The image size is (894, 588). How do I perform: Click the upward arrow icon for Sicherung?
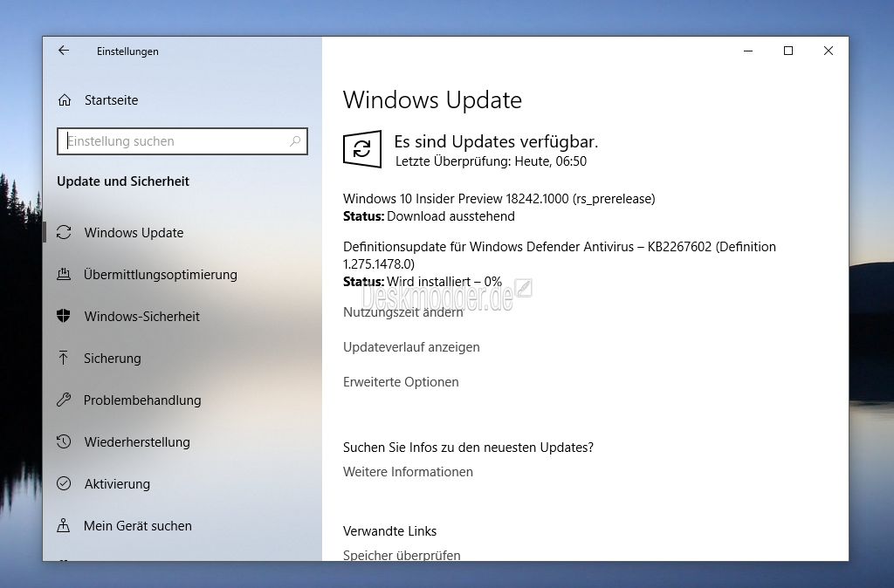pos(63,358)
